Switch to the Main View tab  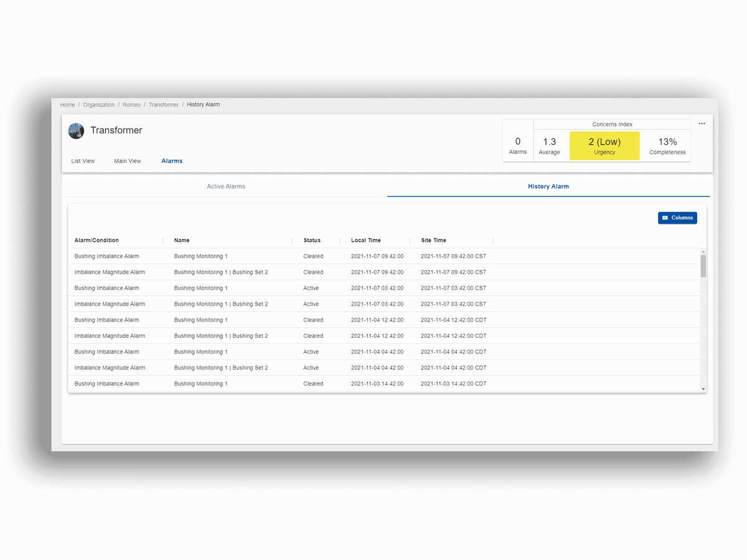pos(128,161)
